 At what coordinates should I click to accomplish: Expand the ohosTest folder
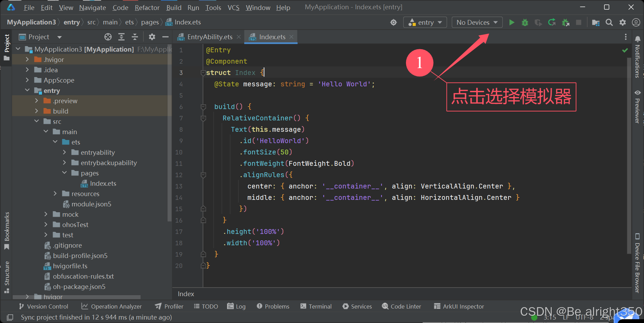pyautogui.click(x=46, y=225)
